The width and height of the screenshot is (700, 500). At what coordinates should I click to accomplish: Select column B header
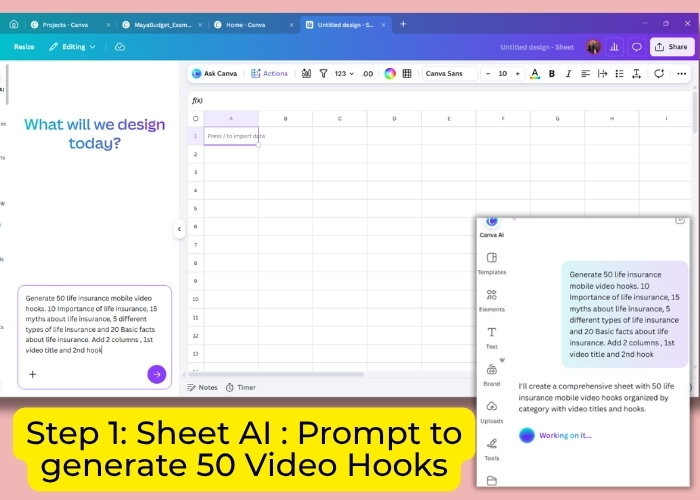(285, 119)
